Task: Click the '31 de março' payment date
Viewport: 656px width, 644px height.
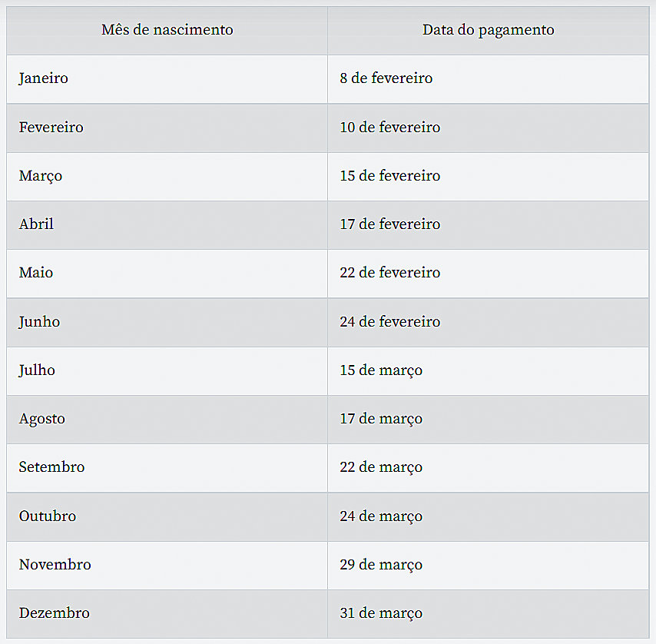Action: [x=381, y=613]
